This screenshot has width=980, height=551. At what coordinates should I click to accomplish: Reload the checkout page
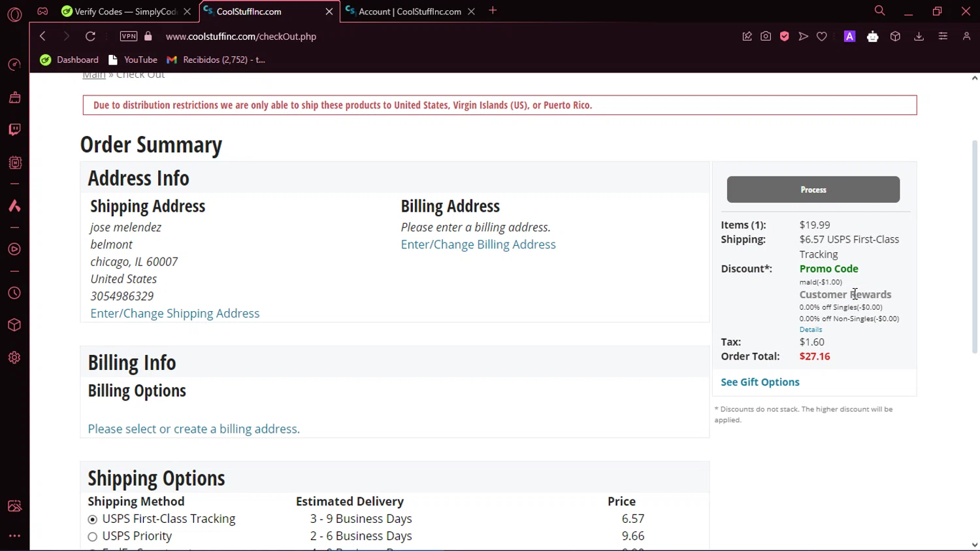click(90, 37)
